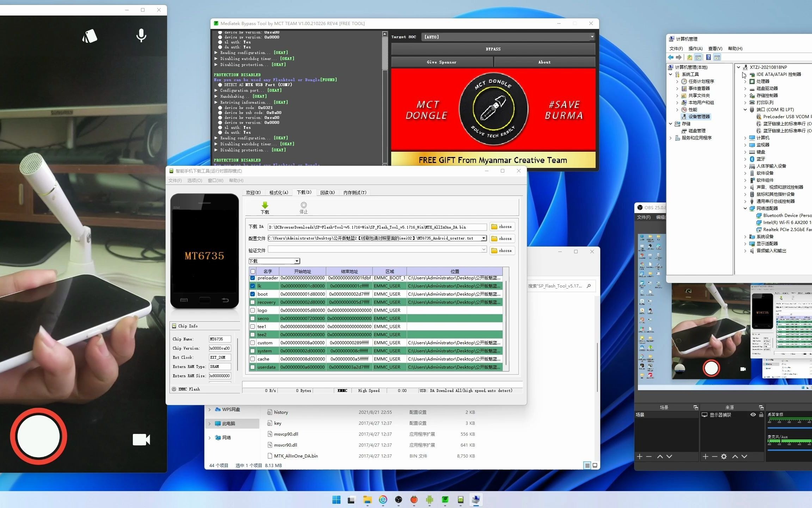Switch to video mode camera icon
This screenshot has height=508, width=812.
point(141,440)
